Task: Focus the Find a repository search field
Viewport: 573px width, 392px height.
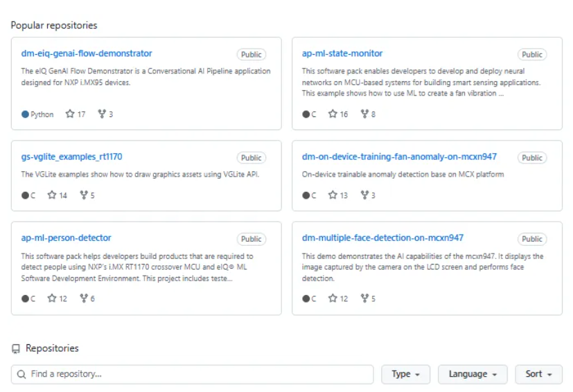Action: pos(192,374)
